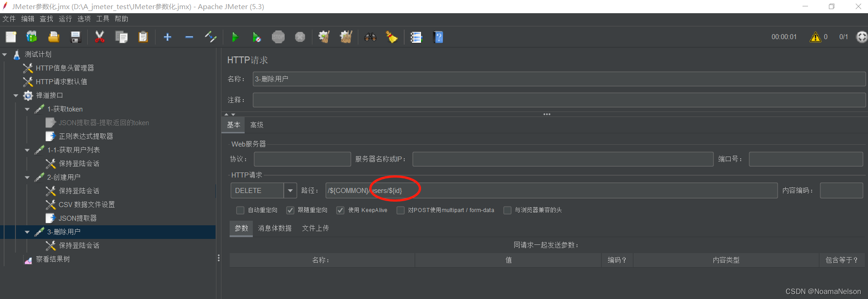Toggle 自动重定向 checkbox

pyautogui.click(x=240, y=210)
